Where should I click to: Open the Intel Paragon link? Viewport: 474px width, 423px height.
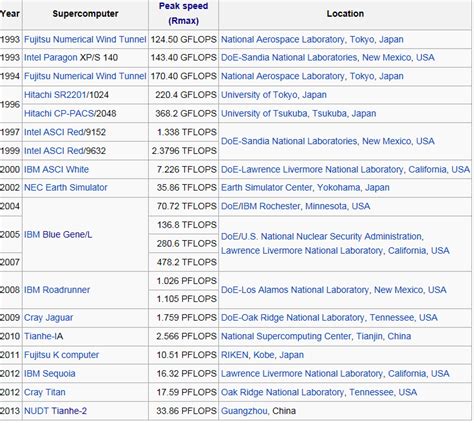pos(51,58)
